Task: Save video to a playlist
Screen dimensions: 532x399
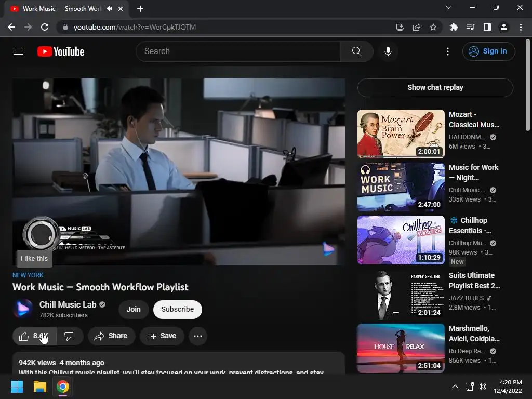Action: pyautogui.click(x=162, y=336)
